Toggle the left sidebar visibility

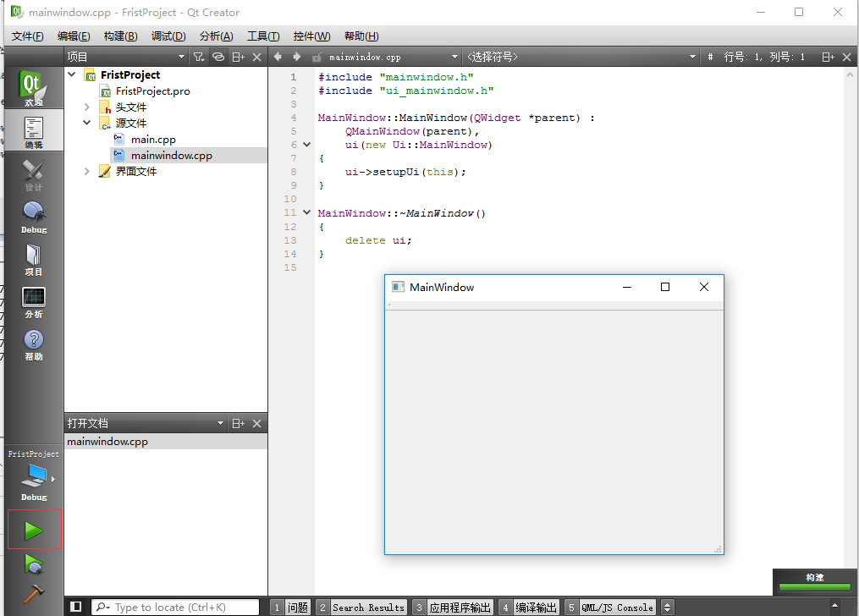coord(76,607)
